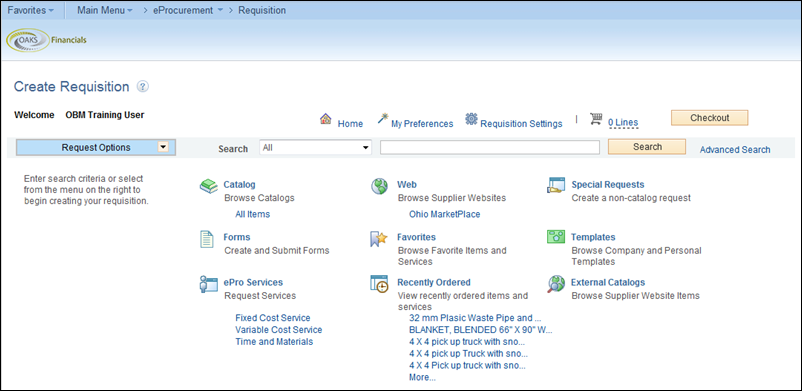Open the Favorites section heading link
802x391 pixels.
pyautogui.click(x=416, y=237)
